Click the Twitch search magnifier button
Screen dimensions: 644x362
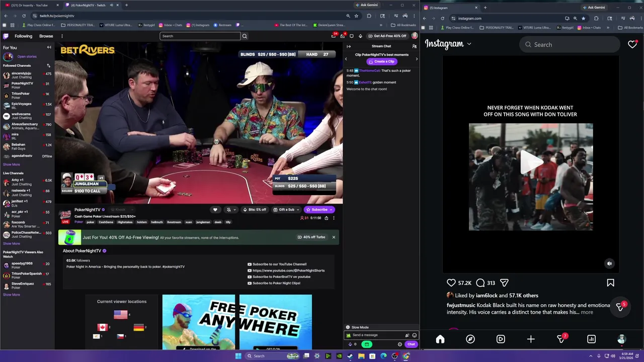tap(245, 36)
